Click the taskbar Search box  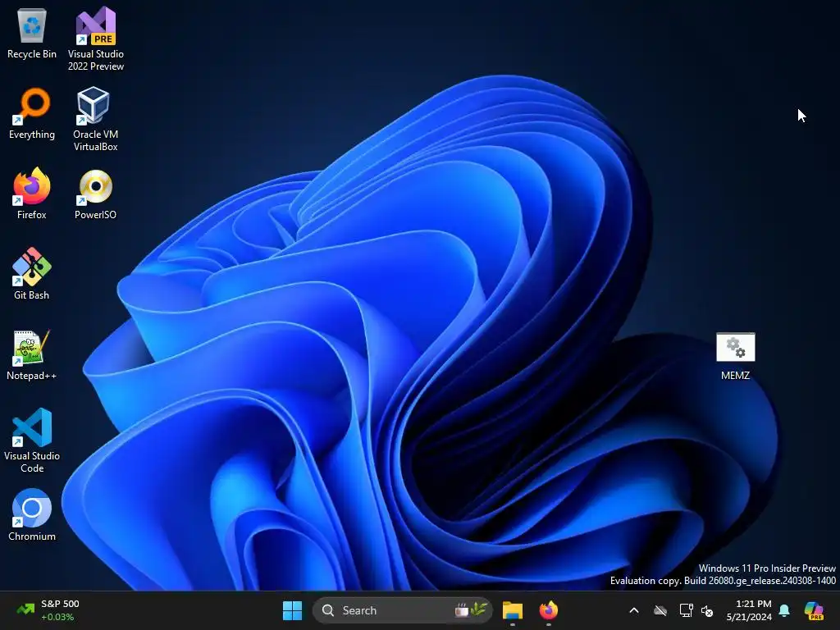[402, 610]
